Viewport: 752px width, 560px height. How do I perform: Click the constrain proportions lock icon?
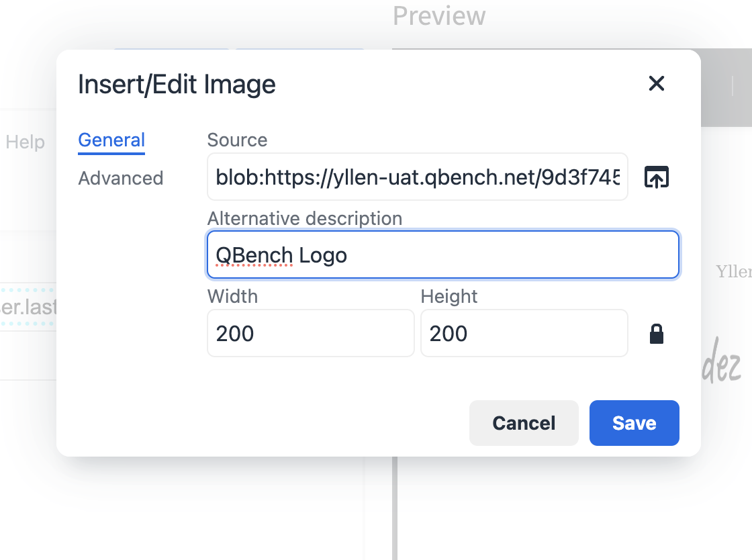pos(656,333)
